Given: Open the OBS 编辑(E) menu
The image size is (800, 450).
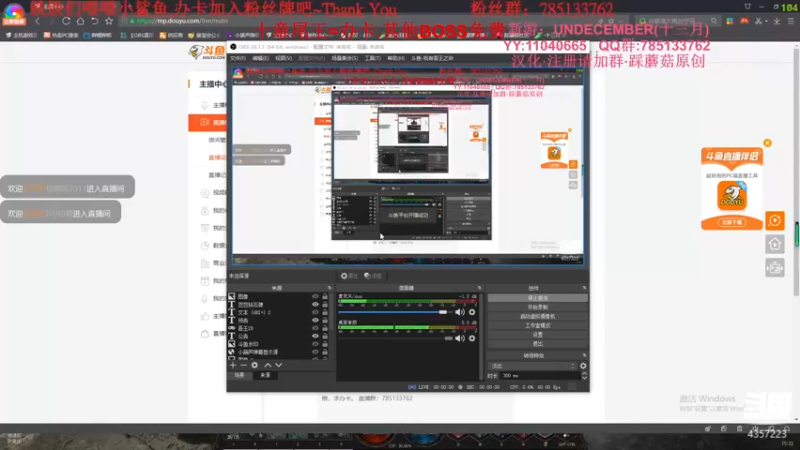Looking at the screenshot, I should tap(260, 59).
